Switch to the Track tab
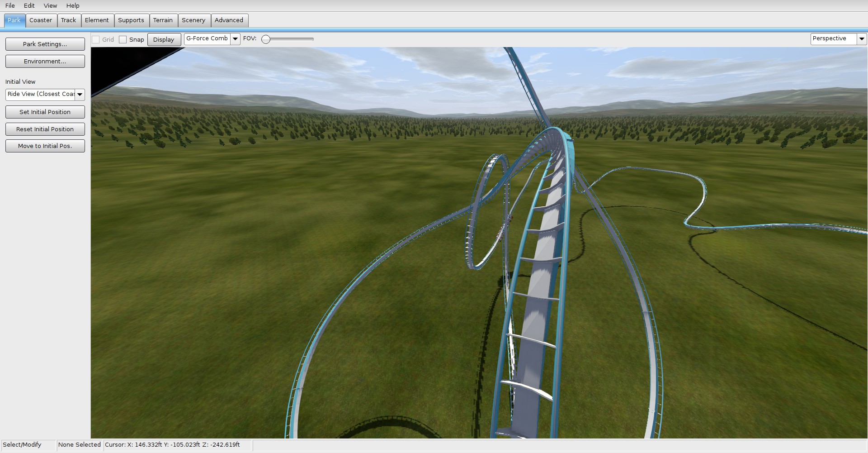868x453 pixels. click(x=68, y=20)
